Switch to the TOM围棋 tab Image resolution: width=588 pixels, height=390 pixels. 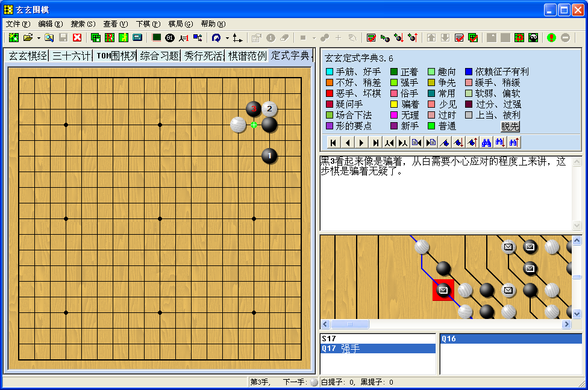coord(115,56)
